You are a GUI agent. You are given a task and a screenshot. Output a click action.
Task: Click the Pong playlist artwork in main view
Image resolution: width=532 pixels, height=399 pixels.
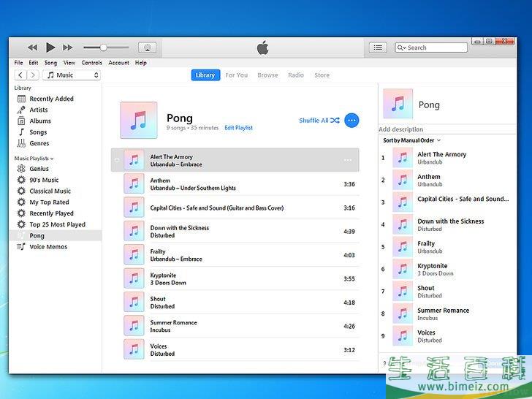[139, 120]
